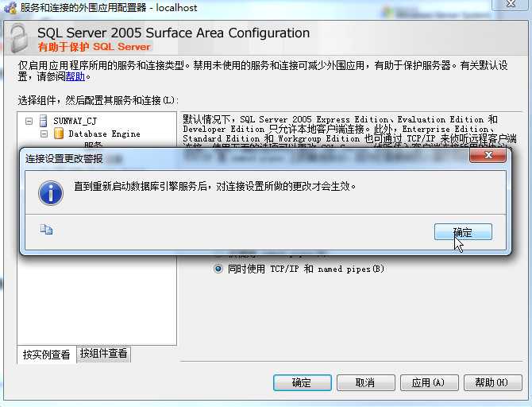The image size is (532, 407).
Task: Click the SQL Server 2005 Surface Area Configuration heading
Action: pos(173,33)
